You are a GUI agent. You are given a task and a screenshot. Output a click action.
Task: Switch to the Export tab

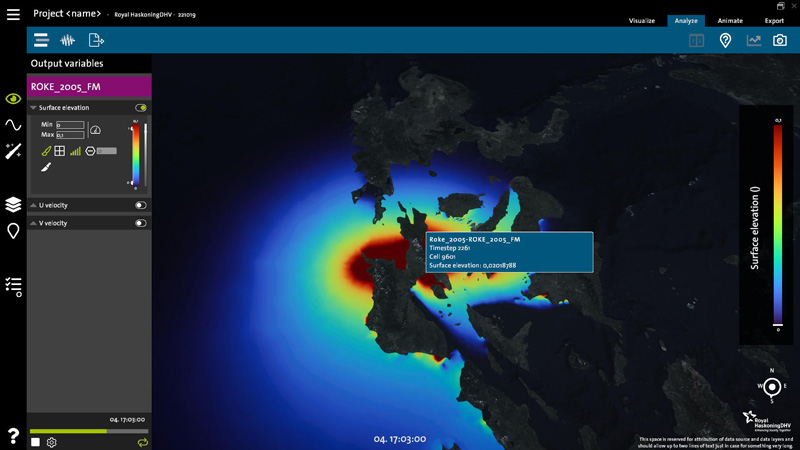[774, 21]
